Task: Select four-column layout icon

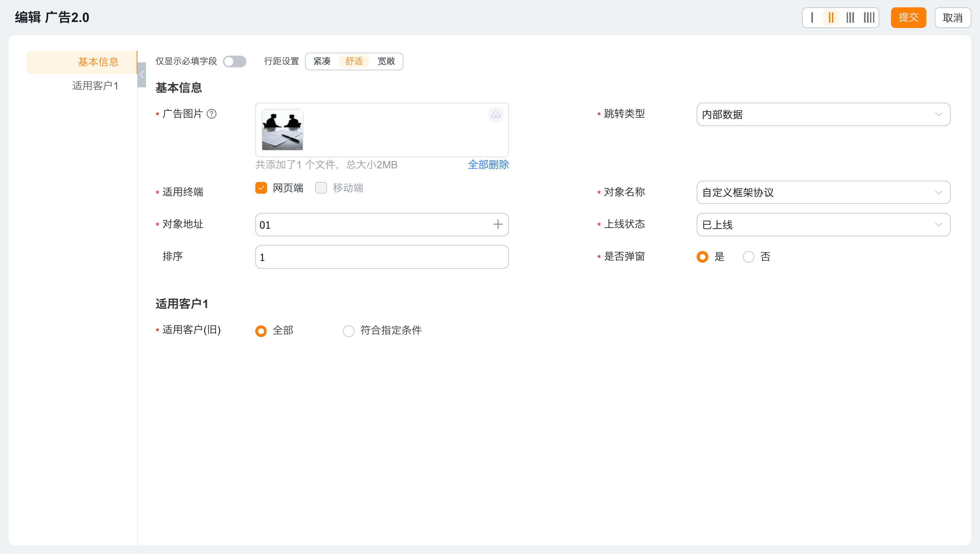Action: (x=869, y=18)
